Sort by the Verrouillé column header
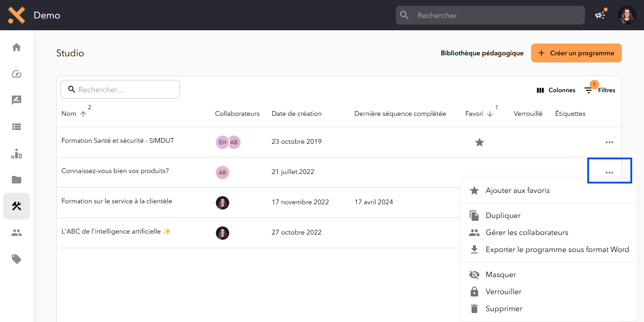Viewport: 644px width, 322px height. (528, 113)
